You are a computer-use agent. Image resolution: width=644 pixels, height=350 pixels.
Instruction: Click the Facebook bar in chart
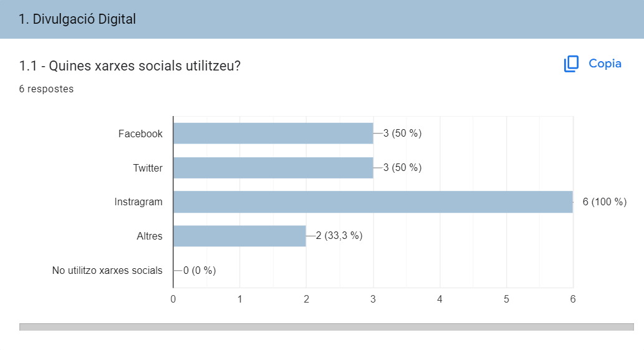point(273,134)
